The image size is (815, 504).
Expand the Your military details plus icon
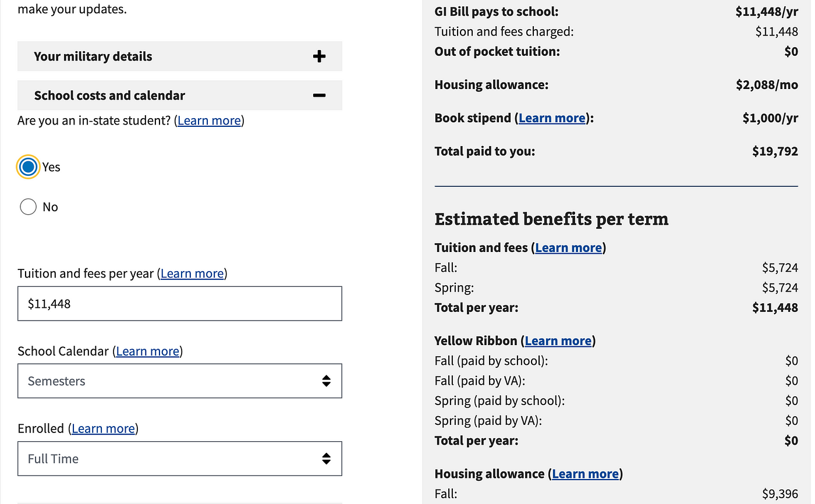click(319, 56)
